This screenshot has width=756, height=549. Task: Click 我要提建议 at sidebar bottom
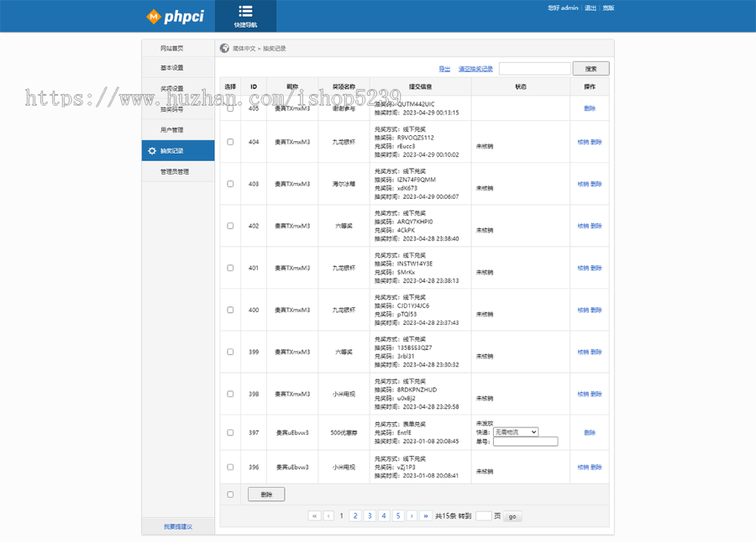(x=178, y=526)
